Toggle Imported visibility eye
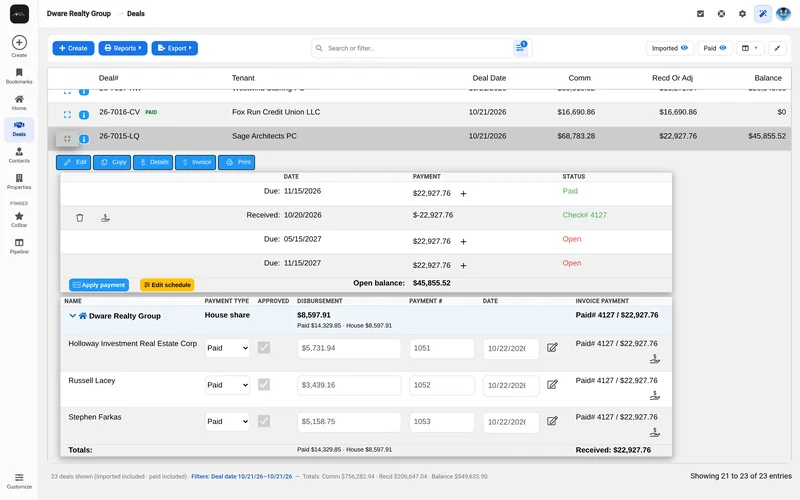 (684, 48)
